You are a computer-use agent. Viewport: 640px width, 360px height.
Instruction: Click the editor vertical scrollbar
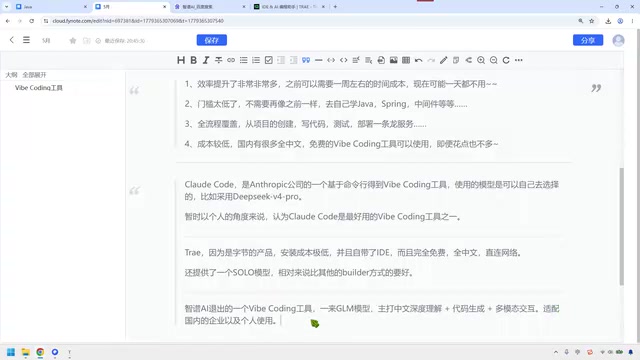point(621,227)
